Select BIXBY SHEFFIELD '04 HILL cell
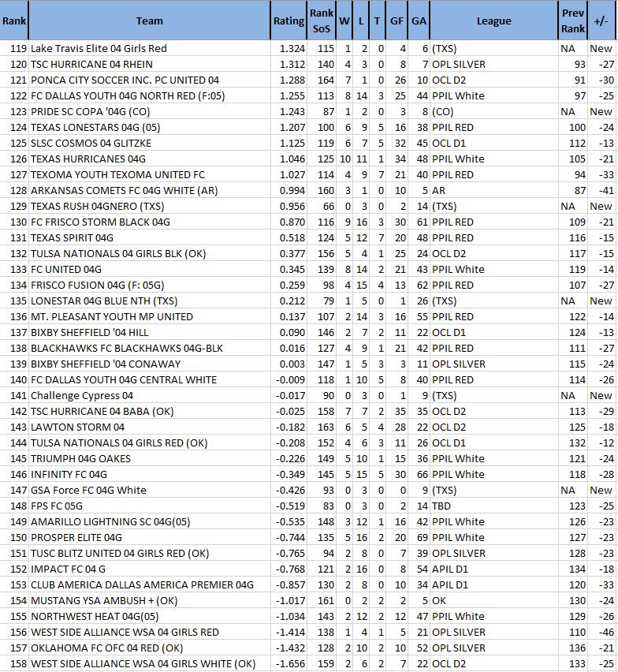Screen dimensions: 618x672 click(x=150, y=332)
